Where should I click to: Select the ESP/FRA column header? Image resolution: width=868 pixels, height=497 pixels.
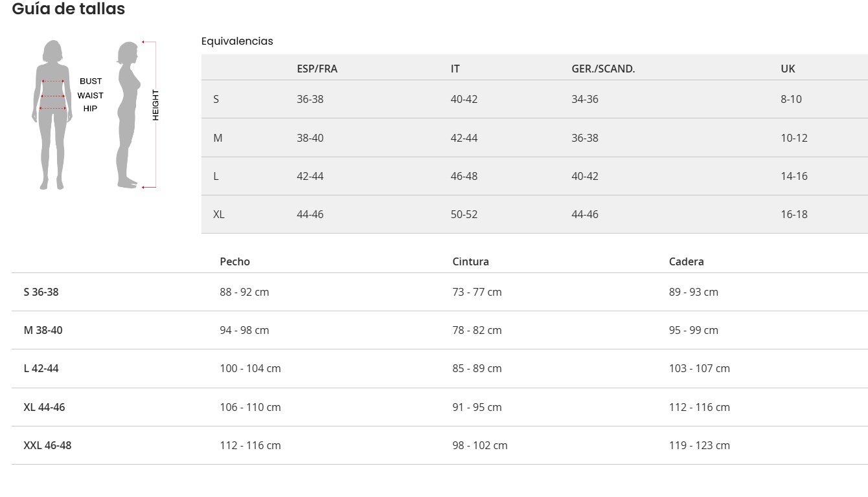(317, 69)
